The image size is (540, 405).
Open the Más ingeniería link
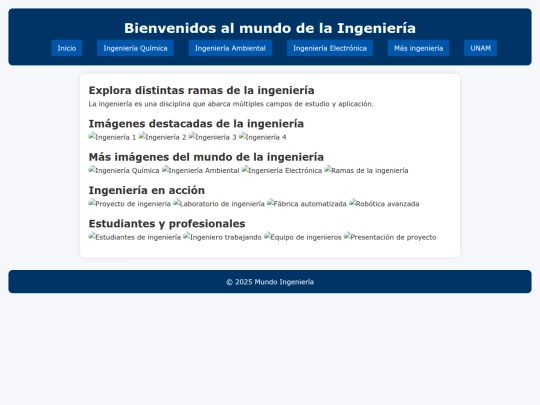pos(418,48)
